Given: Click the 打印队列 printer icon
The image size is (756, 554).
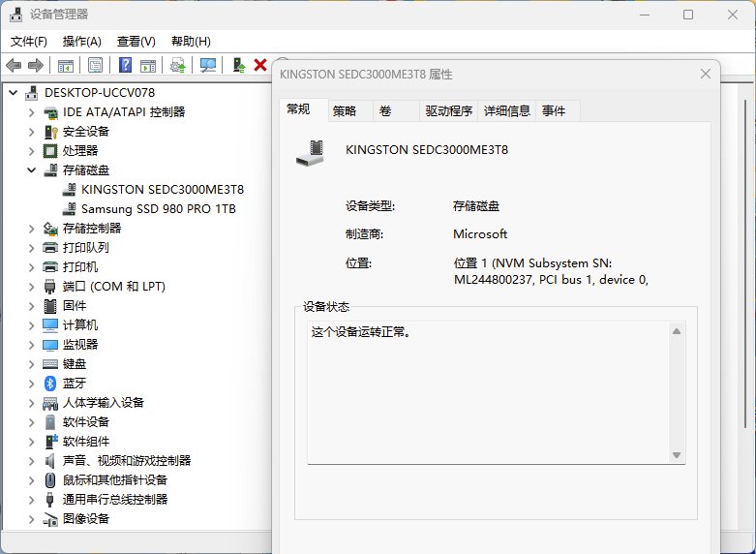Looking at the screenshot, I should (50, 248).
